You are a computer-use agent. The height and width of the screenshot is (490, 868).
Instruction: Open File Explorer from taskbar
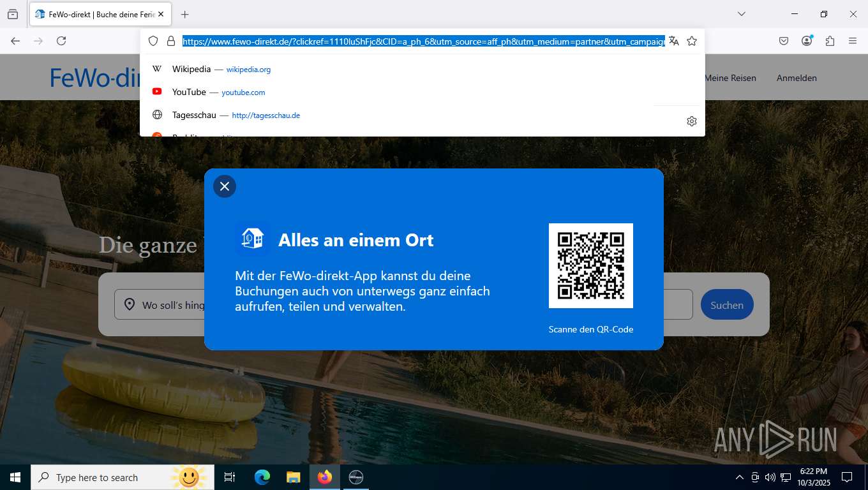[294, 477]
